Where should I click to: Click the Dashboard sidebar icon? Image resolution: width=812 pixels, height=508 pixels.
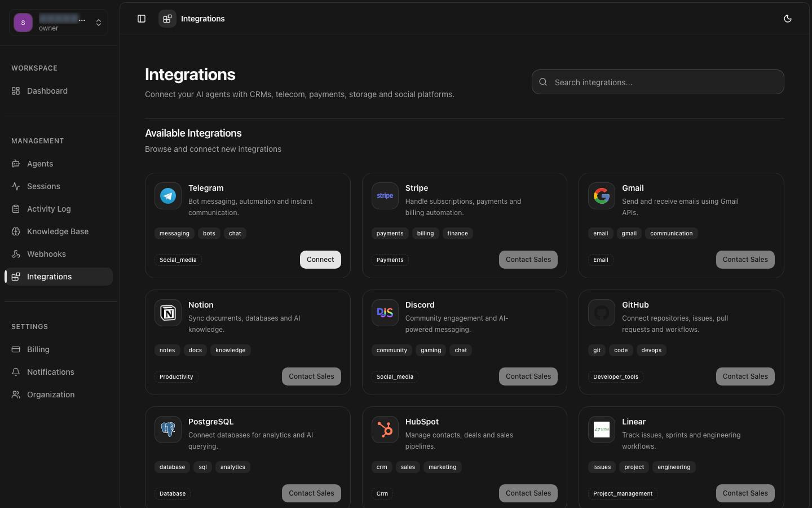point(16,91)
